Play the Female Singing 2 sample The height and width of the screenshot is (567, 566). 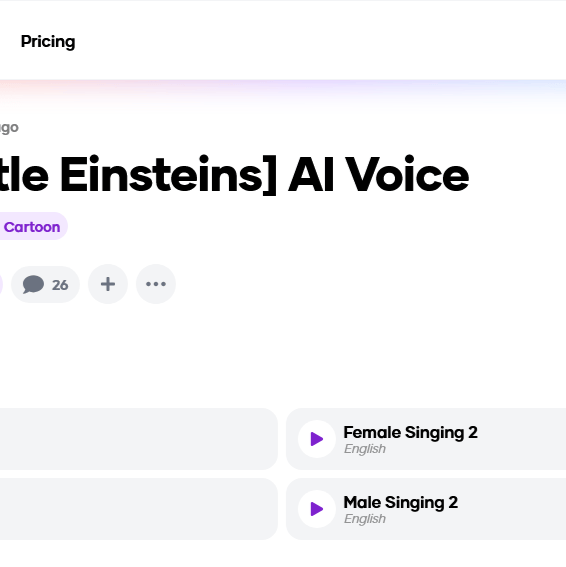click(317, 439)
